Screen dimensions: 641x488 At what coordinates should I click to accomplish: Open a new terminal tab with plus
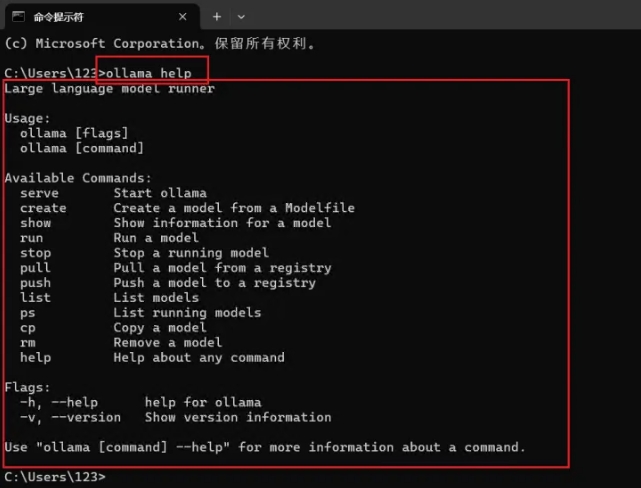click(x=217, y=17)
